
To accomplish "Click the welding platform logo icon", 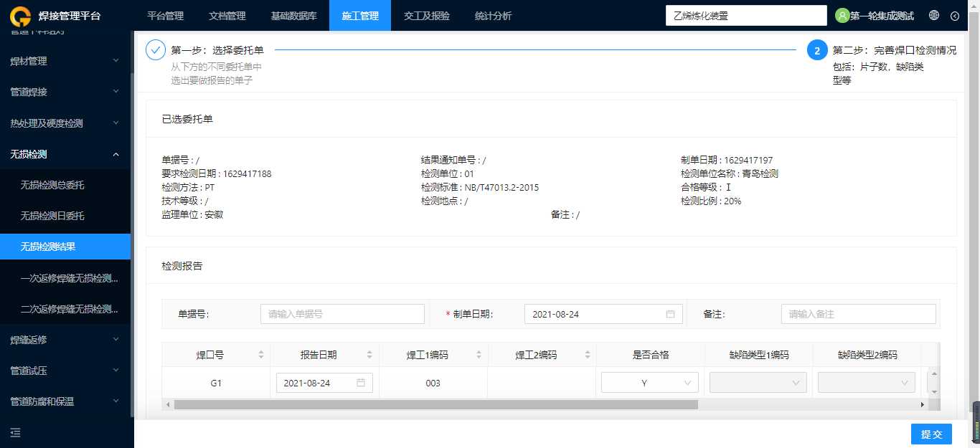I will [22, 15].
